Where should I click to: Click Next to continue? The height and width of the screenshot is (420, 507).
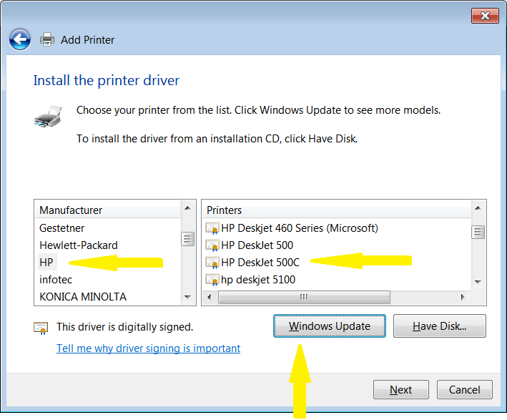[401, 389]
